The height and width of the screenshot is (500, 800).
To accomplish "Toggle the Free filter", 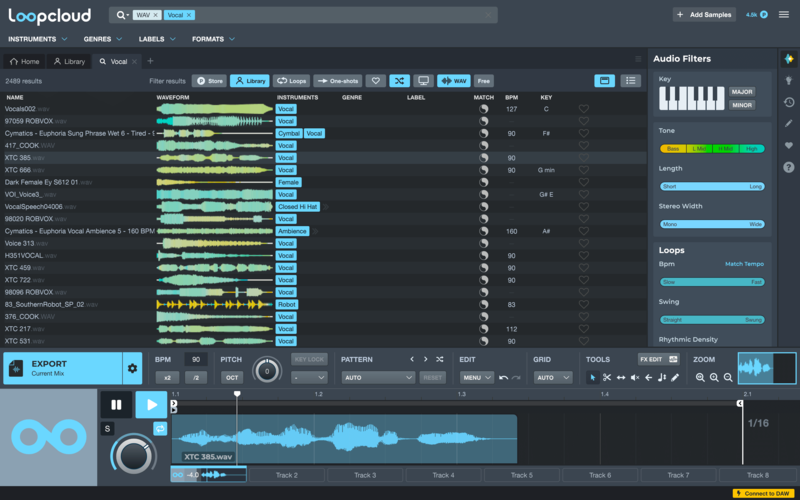I will 484,81.
